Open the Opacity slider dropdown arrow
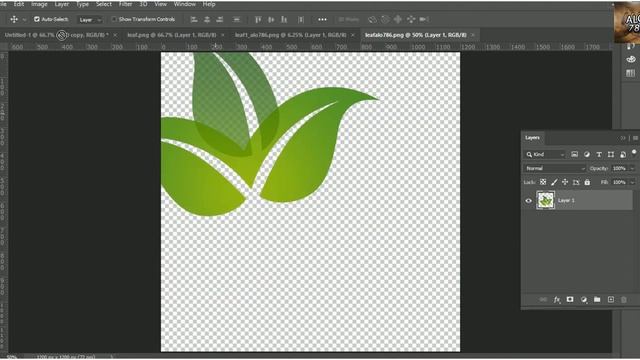This screenshot has height=360, width=640. [x=632, y=168]
